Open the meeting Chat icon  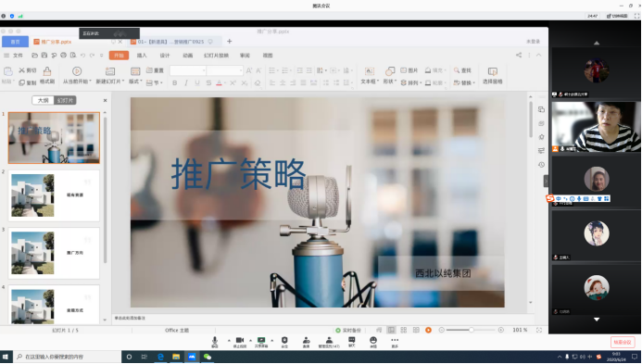point(352,342)
